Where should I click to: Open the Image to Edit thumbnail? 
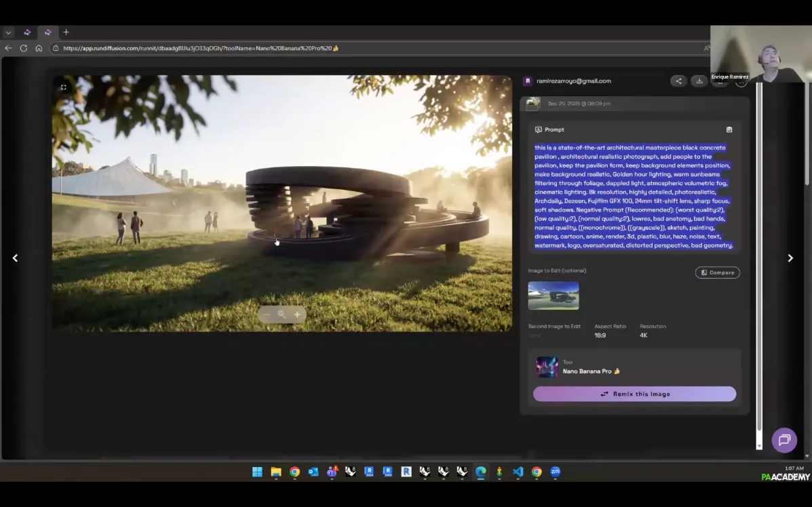coord(554,296)
